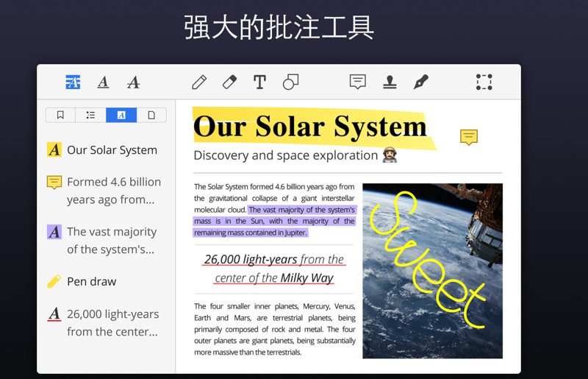The image size is (588, 379).
Task: Add a comment note with toolbar icon
Action: coord(357,82)
